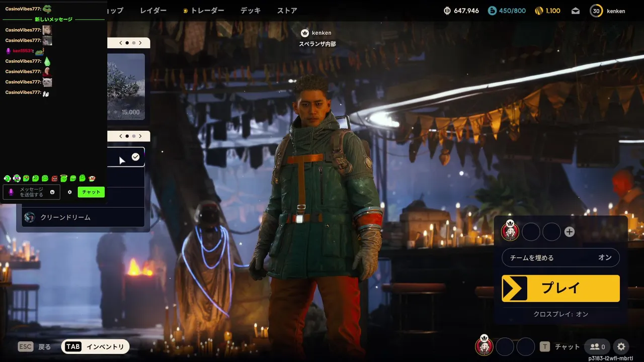Click the leader avatar in the bottom bar
The width and height of the screenshot is (644, 362).
[484, 346]
